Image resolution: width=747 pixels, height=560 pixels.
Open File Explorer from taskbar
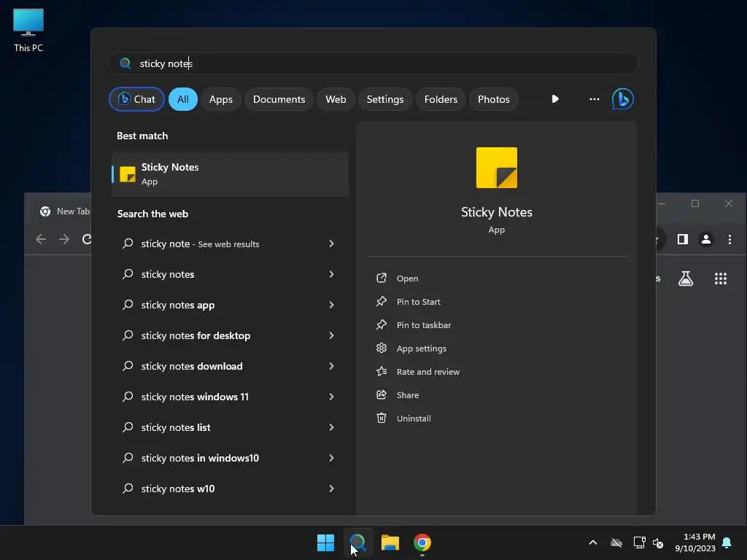(x=390, y=542)
